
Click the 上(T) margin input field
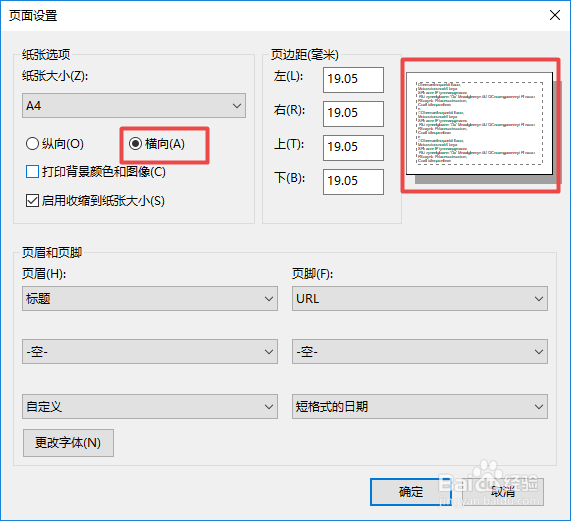(353, 147)
